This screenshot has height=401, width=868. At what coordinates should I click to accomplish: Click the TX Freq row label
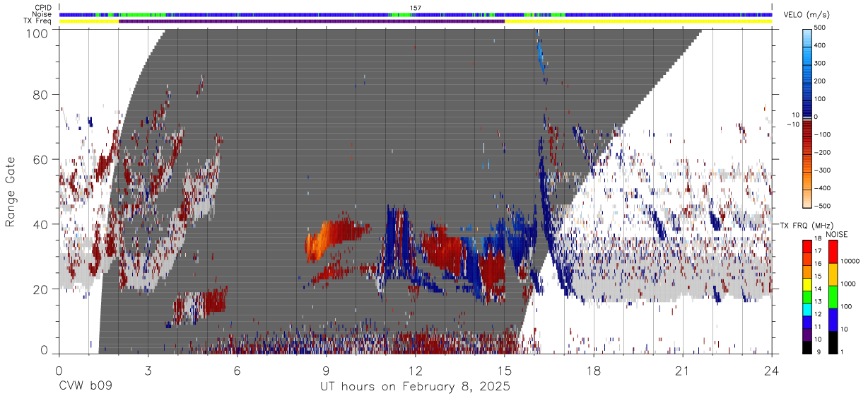(39, 21)
